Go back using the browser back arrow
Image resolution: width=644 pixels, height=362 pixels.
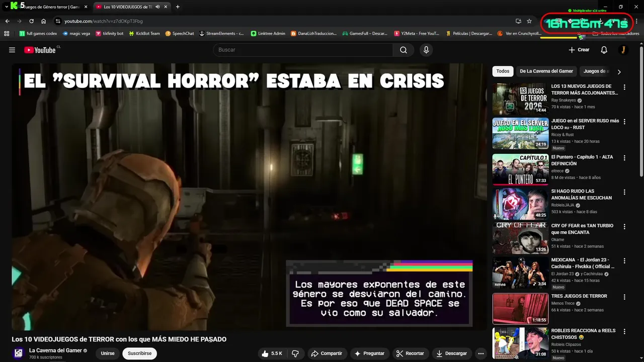(x=7, y=21)
